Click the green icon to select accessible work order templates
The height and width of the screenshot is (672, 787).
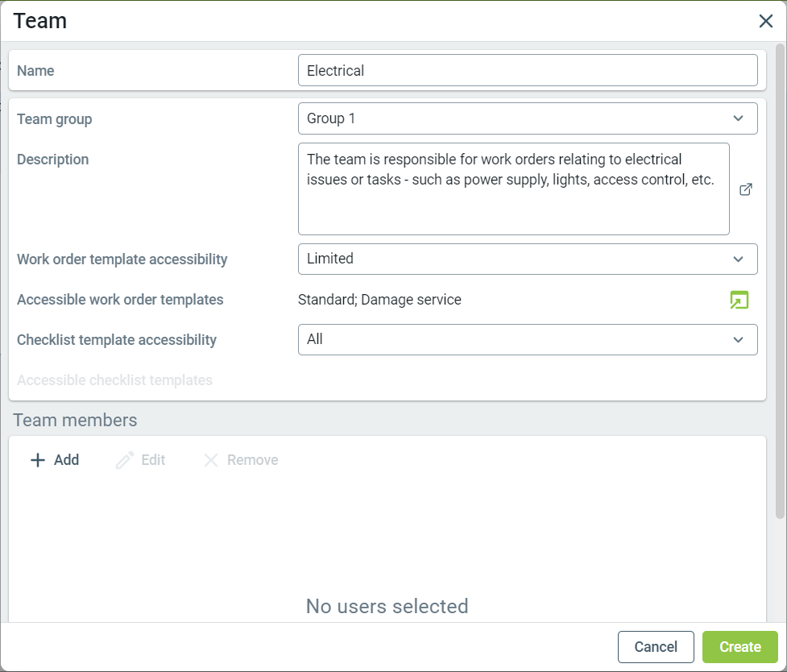pos(739,300)
